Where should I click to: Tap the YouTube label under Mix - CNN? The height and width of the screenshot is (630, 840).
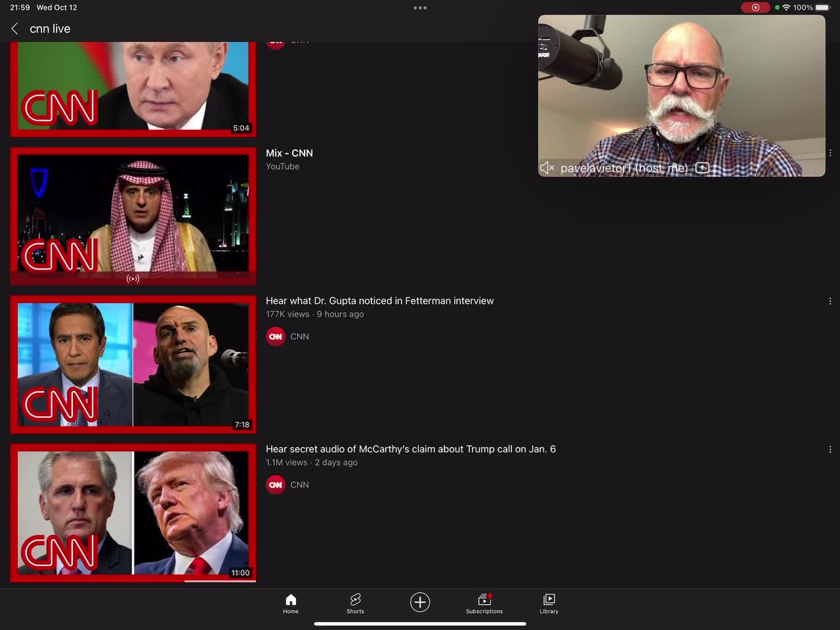[283, 167]
